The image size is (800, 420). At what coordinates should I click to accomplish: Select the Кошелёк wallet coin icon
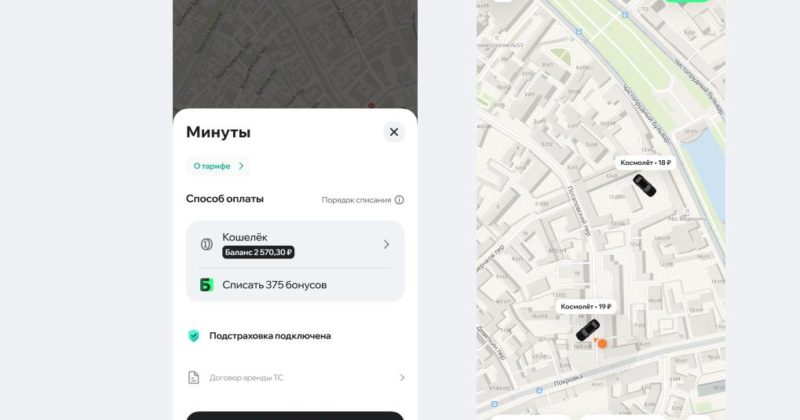207,244
